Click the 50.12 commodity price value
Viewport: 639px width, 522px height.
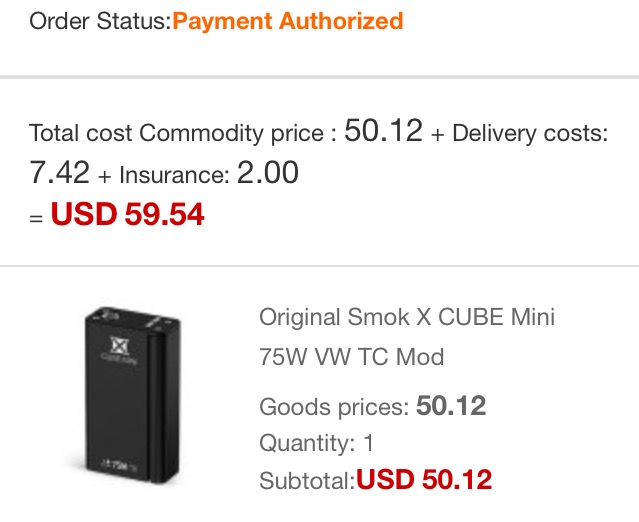pos(383,131)
